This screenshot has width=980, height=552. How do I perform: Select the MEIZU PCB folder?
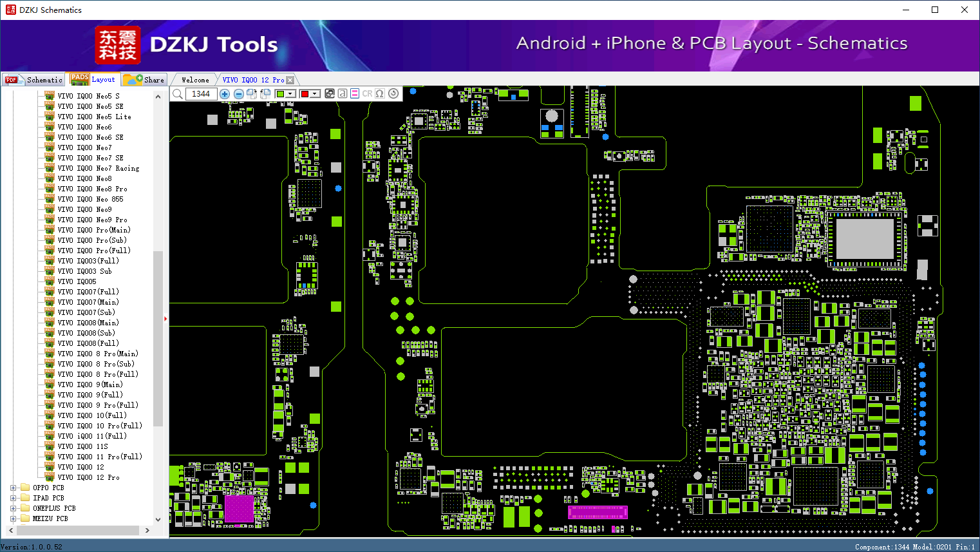tap(50, 519)
